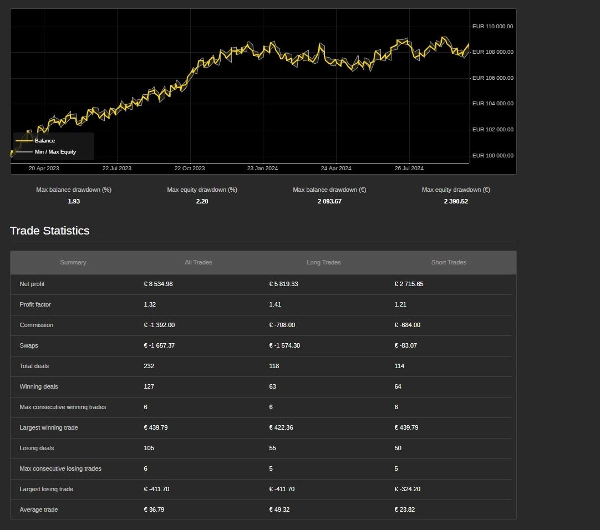The width and height of the screenshot is (600, 530).
Task: Select the Summary column header
Action: (x=73, y=262)
